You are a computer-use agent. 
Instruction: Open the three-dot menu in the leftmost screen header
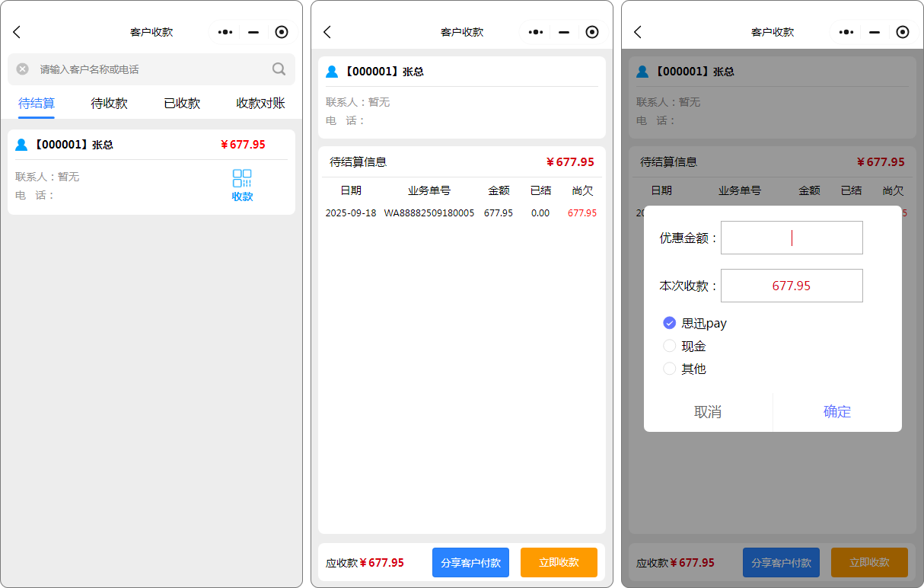(225, 32)
